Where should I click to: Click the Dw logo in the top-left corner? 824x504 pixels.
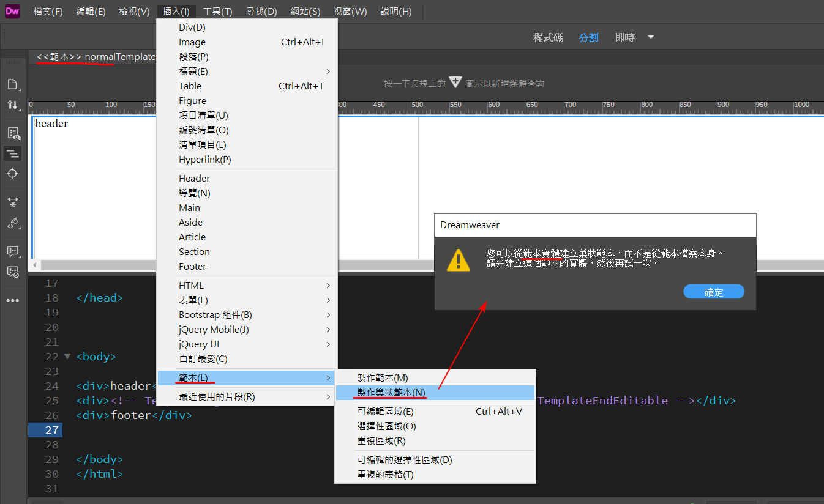click(12, 11)
